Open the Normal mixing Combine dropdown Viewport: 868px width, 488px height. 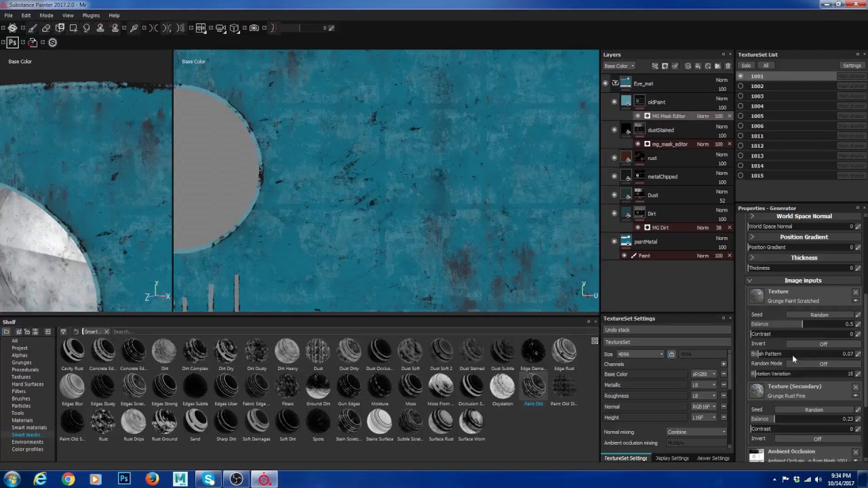coord(696,432)
